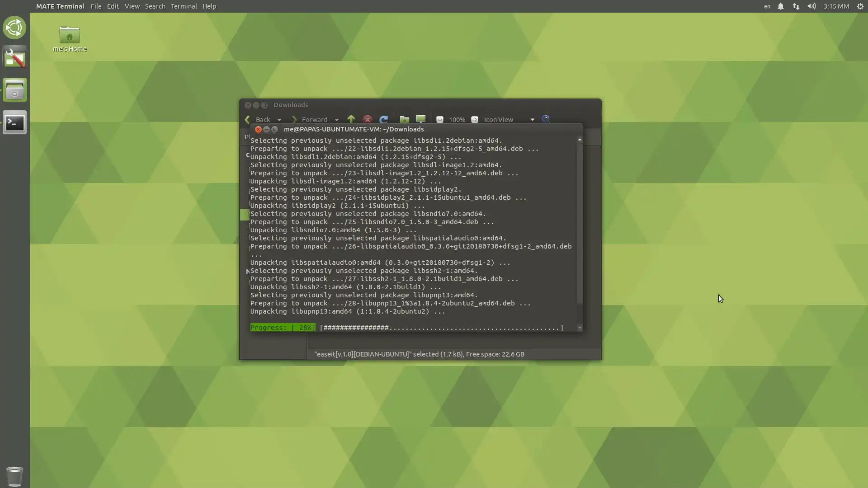868x488 pixels.
Task: Open the 3:15 MM clock calendar
Action: click(836, 6)
